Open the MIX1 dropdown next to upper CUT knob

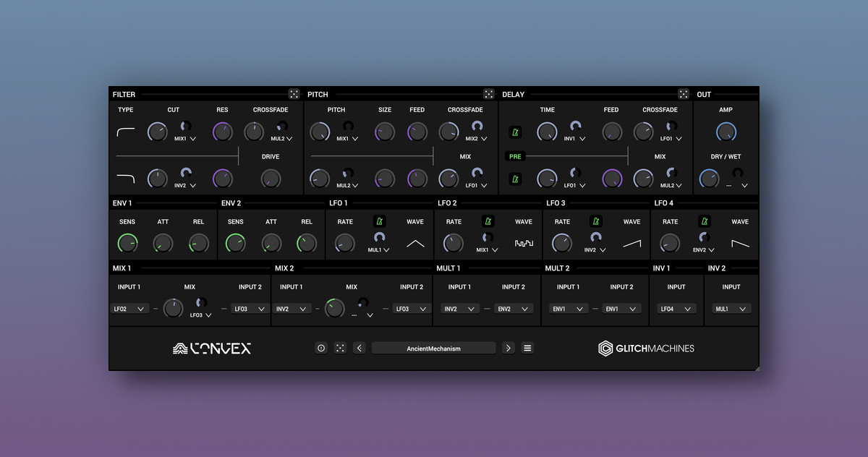[x=186, y=139]
